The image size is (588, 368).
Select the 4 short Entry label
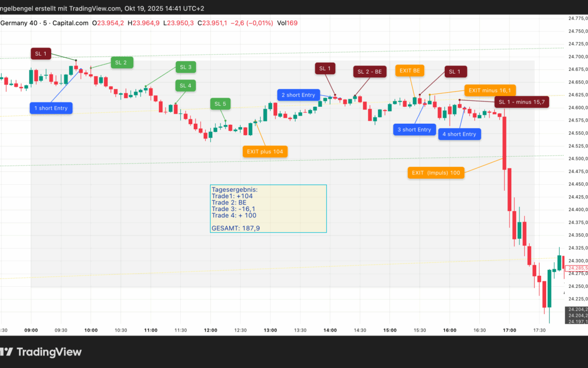459,134
